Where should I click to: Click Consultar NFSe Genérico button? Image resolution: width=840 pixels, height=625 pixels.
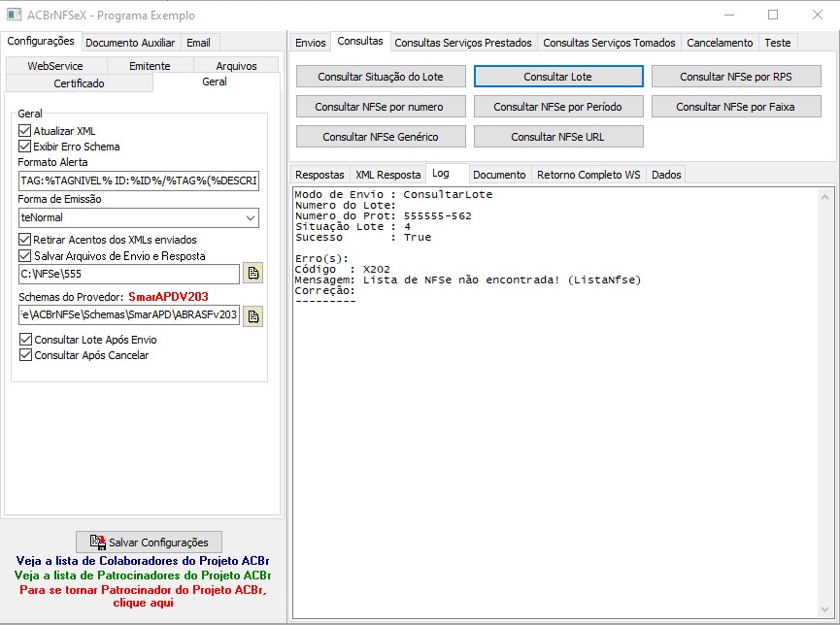(x=381, y=137)
